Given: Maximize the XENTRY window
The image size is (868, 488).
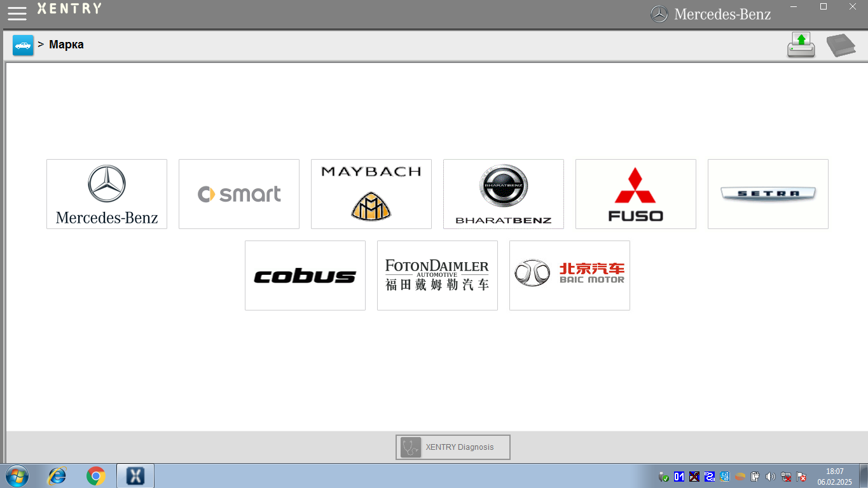Looking at the screenshot, I should 823,6.
